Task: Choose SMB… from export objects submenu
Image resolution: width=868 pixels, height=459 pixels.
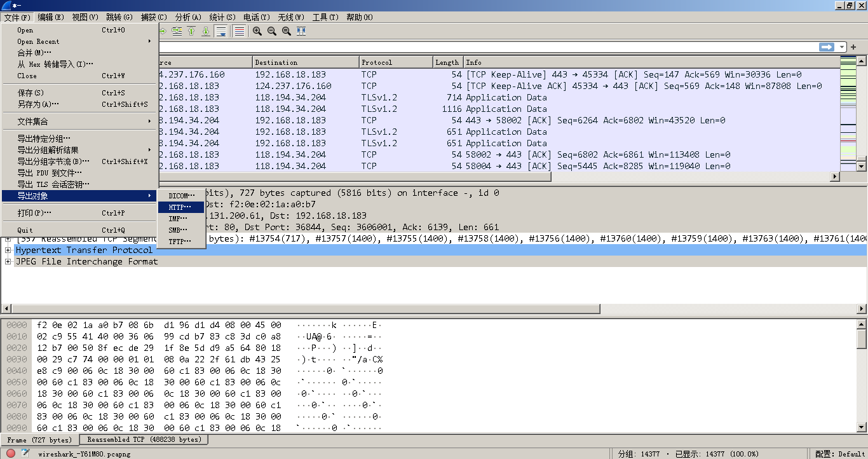Action: click(181, 230)
